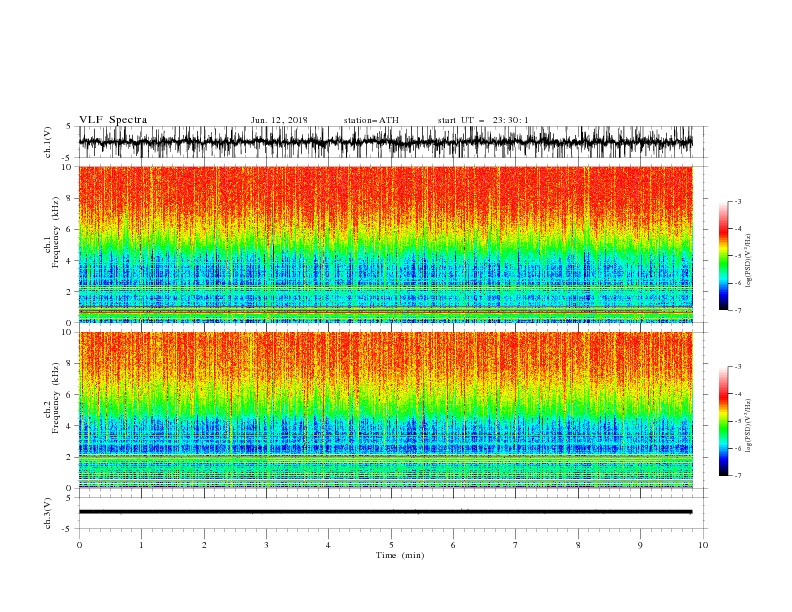Screen dimensions: 792x612
Task: Click the ch.1 color bar log(PSD) label
Action: tap(749, 260)
